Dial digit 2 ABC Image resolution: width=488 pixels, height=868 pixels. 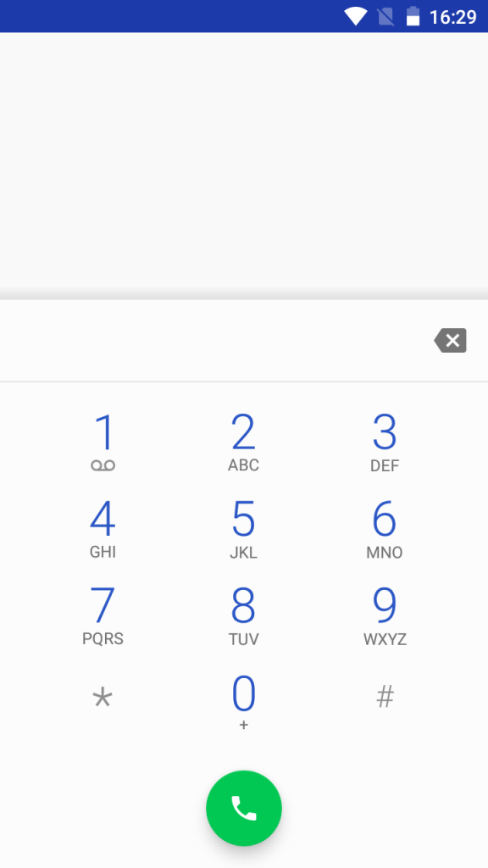pos(243,442)
